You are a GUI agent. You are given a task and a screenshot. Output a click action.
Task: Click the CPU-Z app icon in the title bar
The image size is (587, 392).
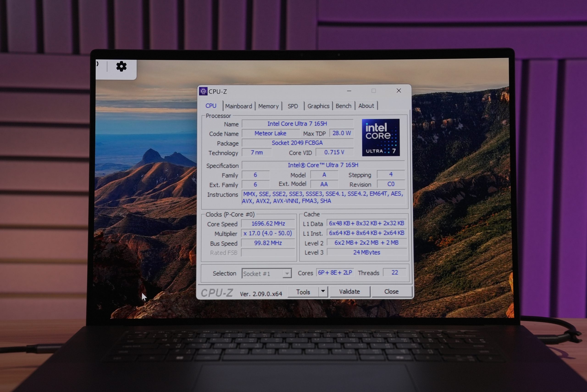click(203, 91)
